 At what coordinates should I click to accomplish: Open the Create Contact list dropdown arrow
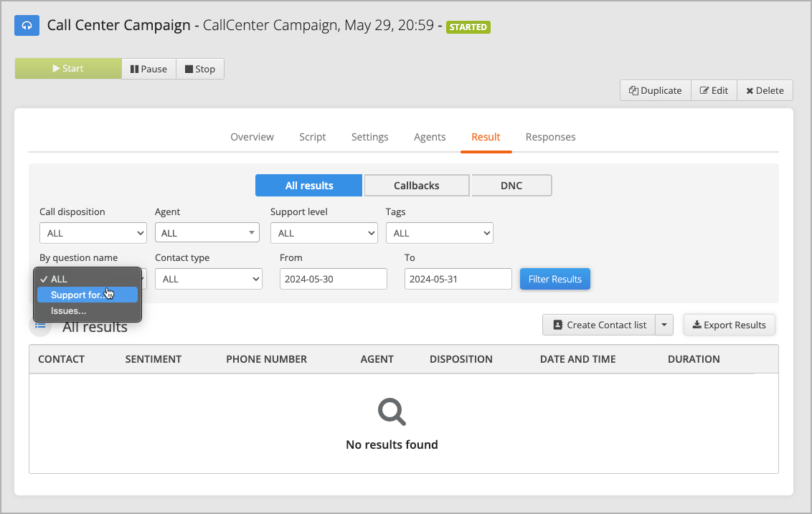(x=664, y=324)
